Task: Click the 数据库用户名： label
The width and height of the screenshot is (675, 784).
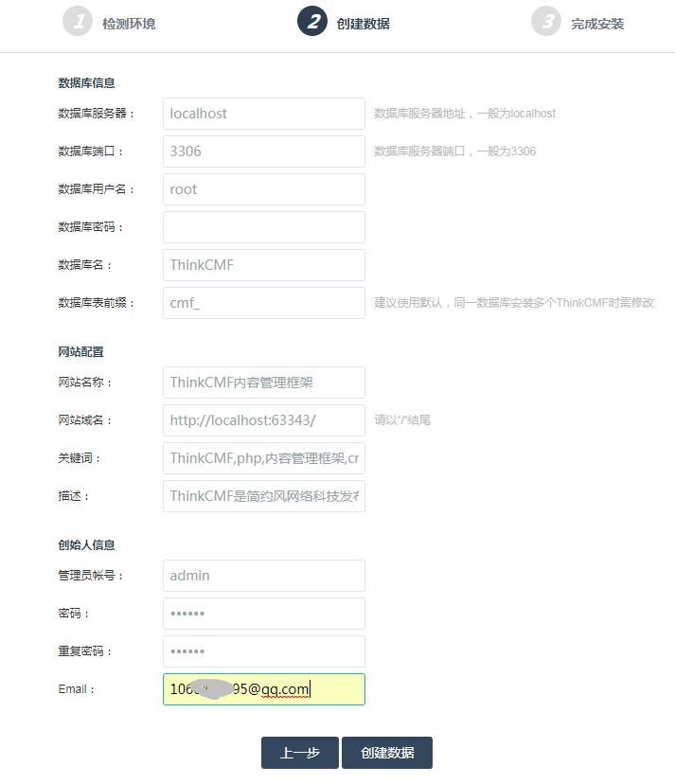Action: [x=96, y=189]
